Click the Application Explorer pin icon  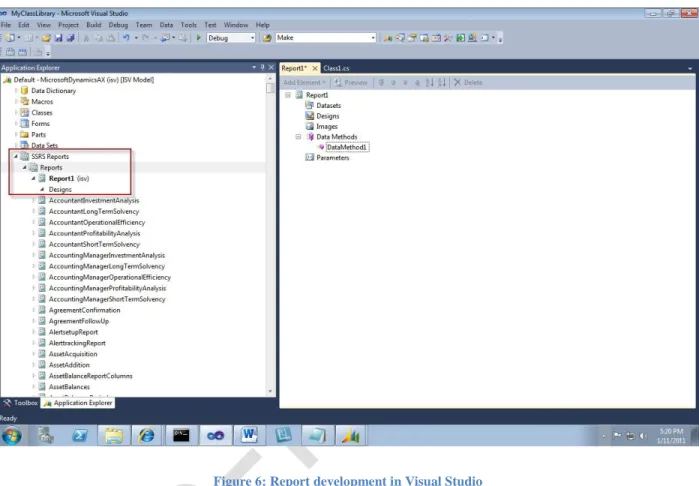tap(262, 67)
